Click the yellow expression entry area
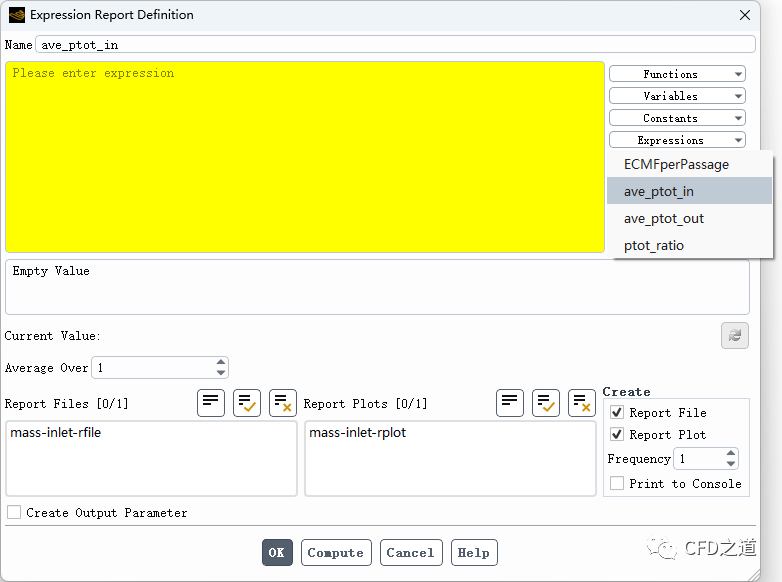The height and width of the screenshot is (582, 782). (305, 157)
